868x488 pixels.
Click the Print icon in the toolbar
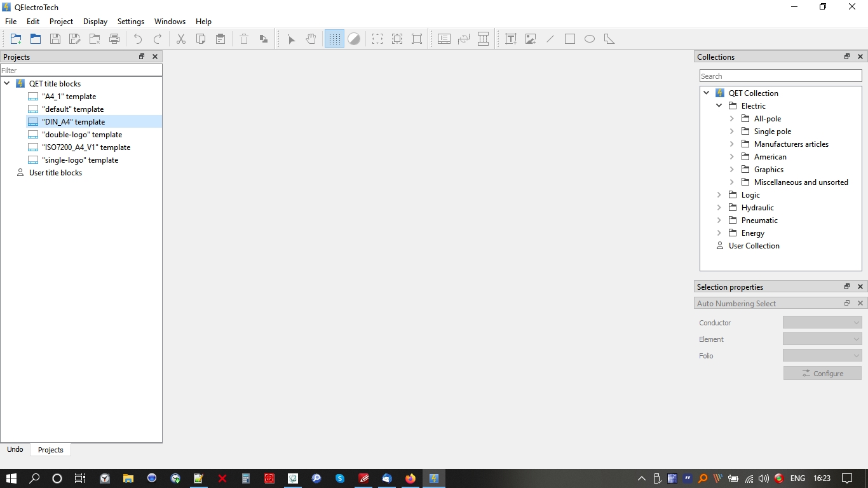114,39
